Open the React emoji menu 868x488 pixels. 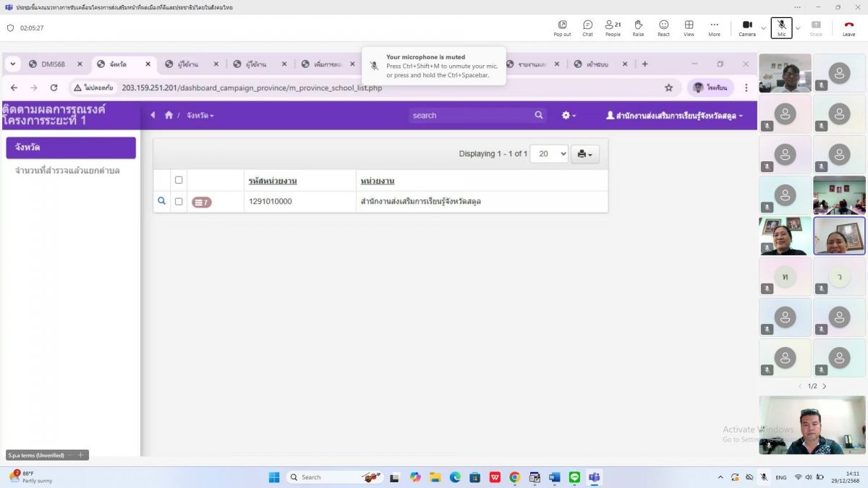click(663, 27)
